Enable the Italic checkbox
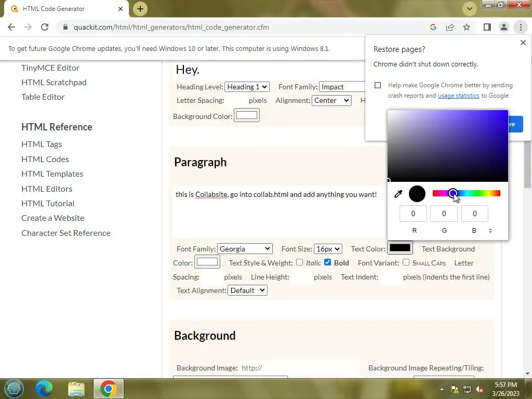This screenshot has height=399, width=532. [299, 262]
